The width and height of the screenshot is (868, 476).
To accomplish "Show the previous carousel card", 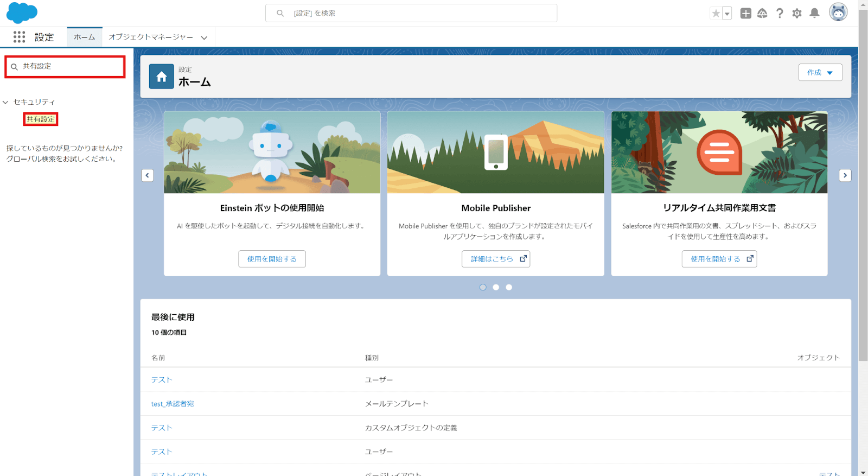I will (x=148, y=175).
